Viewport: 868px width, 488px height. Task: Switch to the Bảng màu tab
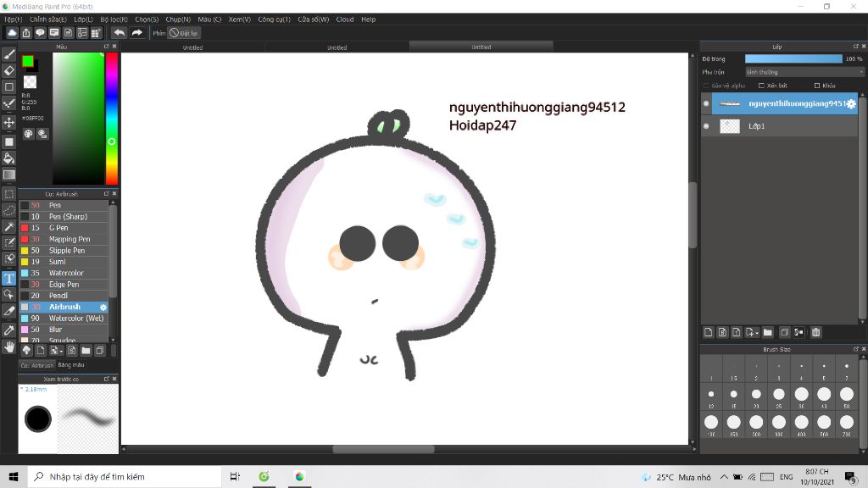[71, 365]
